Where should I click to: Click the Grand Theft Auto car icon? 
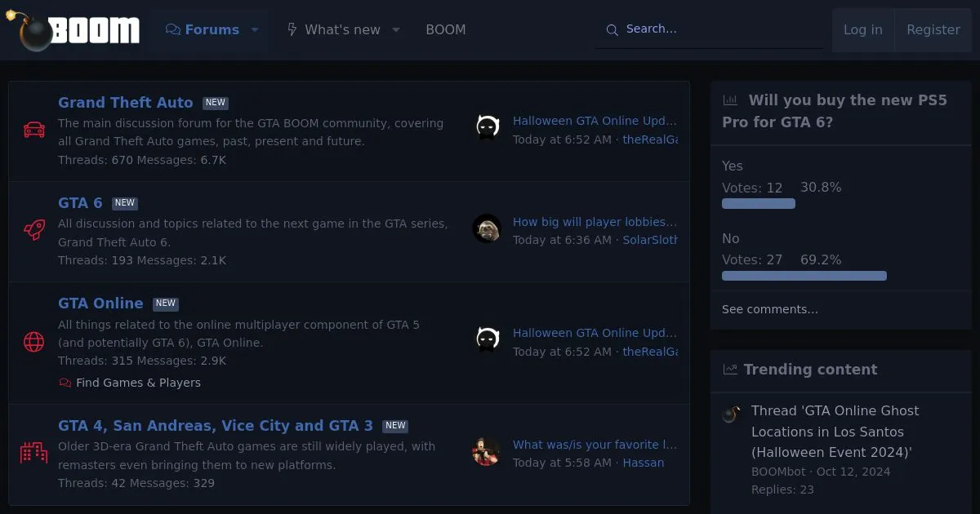click(33, 130)
